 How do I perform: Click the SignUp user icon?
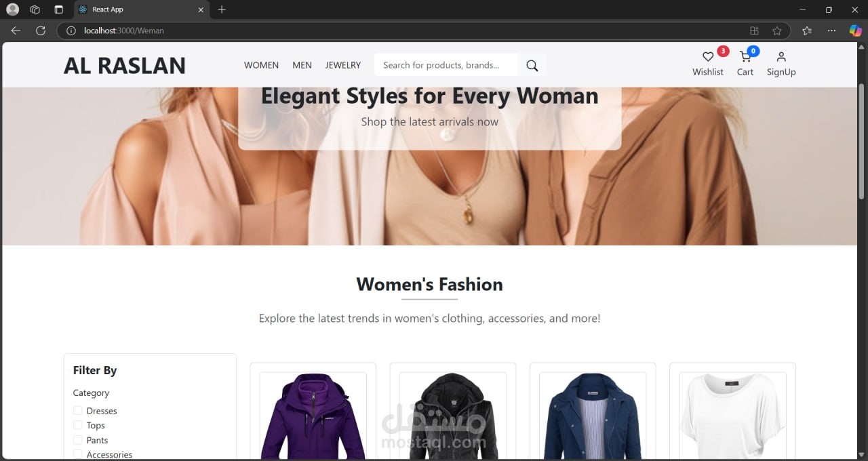(x=781, y=57)
